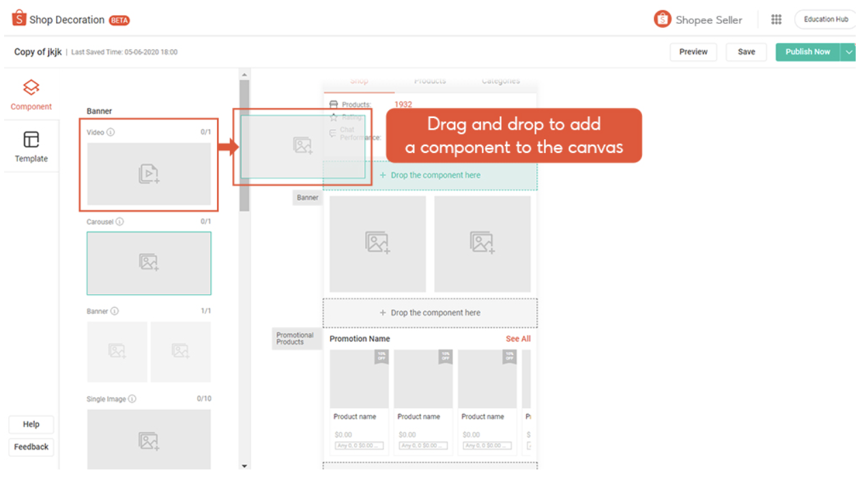Click the first Product name card

pyautogui.click(x=359, y=403)
